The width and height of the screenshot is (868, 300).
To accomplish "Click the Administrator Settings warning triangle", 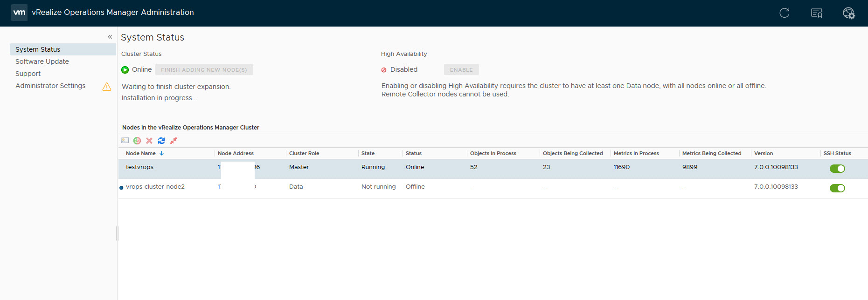I will click(x=107, y=87).
